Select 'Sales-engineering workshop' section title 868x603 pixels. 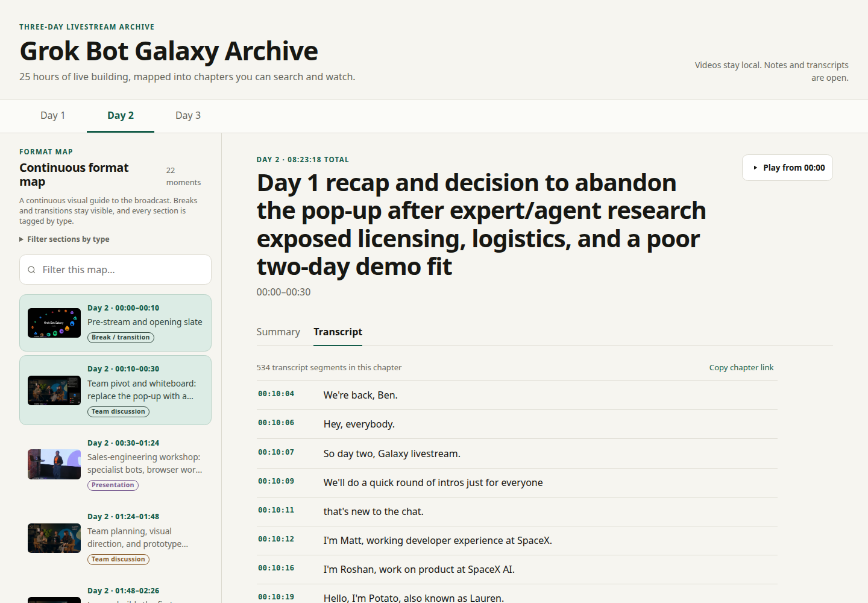(145, 463)
